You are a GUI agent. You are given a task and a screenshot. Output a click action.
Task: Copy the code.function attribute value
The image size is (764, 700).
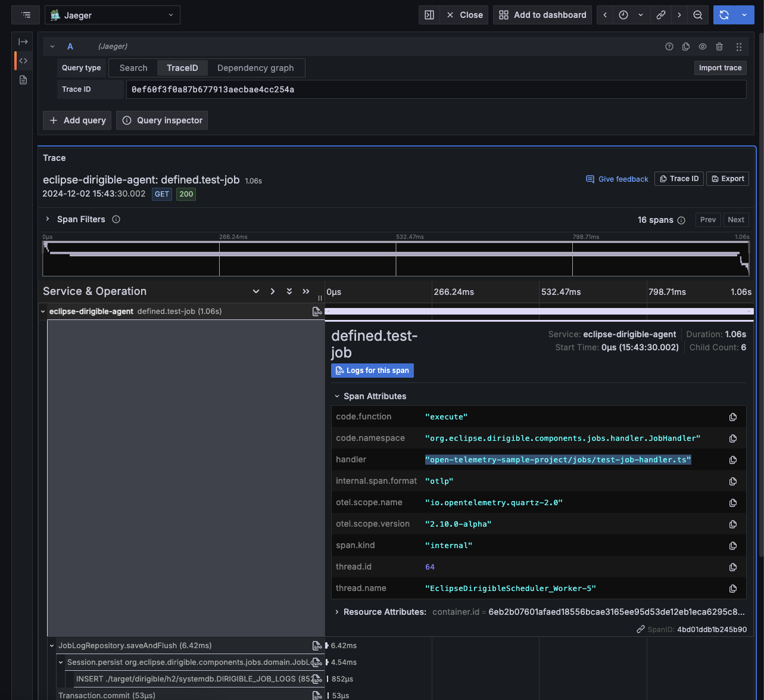pyautogui.click(x=733, y=417)
